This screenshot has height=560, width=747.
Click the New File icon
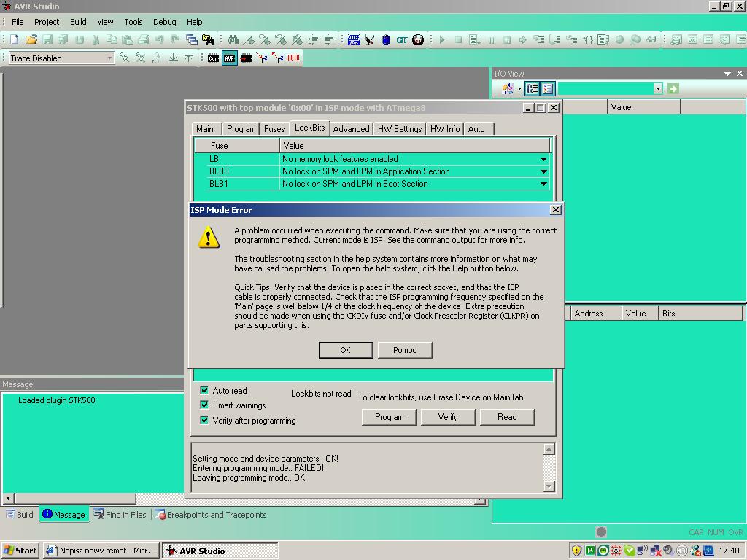15,40
